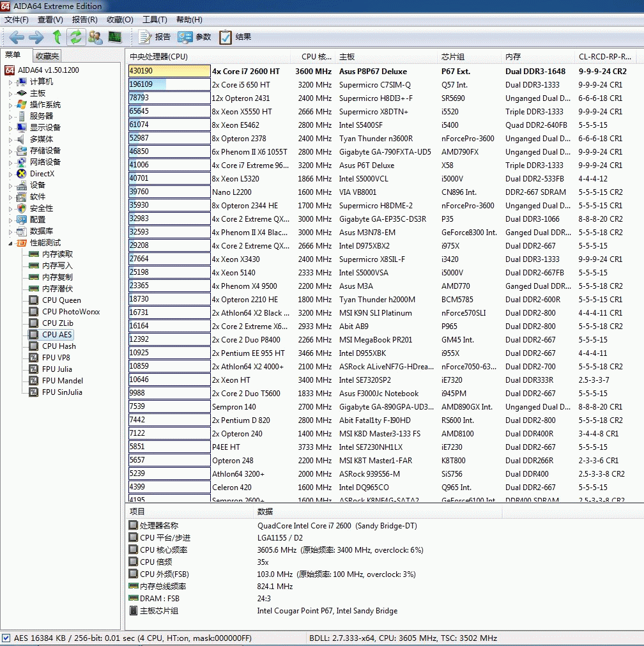Click the green monitor graph toolbar icon

pos(115,37)
